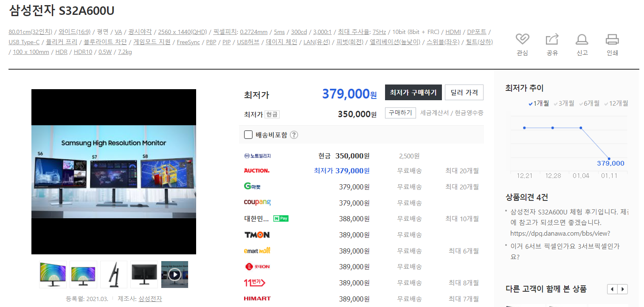
Task: Select the 3개월 price trend period
Action: point(564,103)
